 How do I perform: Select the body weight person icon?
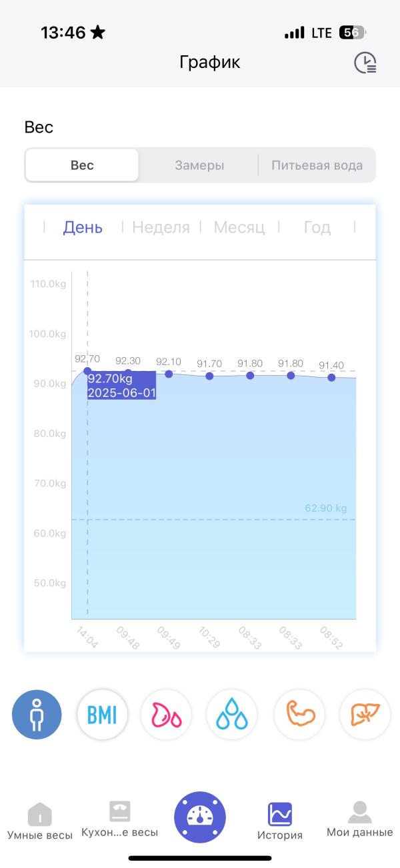(x=37, y=715)
